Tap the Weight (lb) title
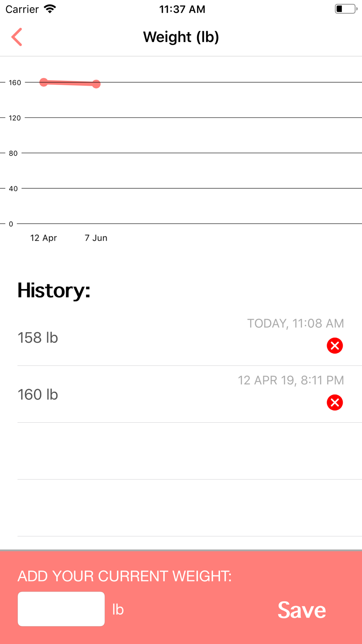This screenshot has height=644, width=362. pos(181,37)
